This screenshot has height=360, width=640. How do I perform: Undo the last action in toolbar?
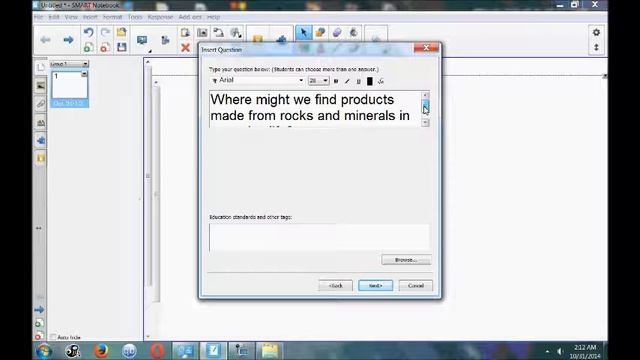pos(89,32)
